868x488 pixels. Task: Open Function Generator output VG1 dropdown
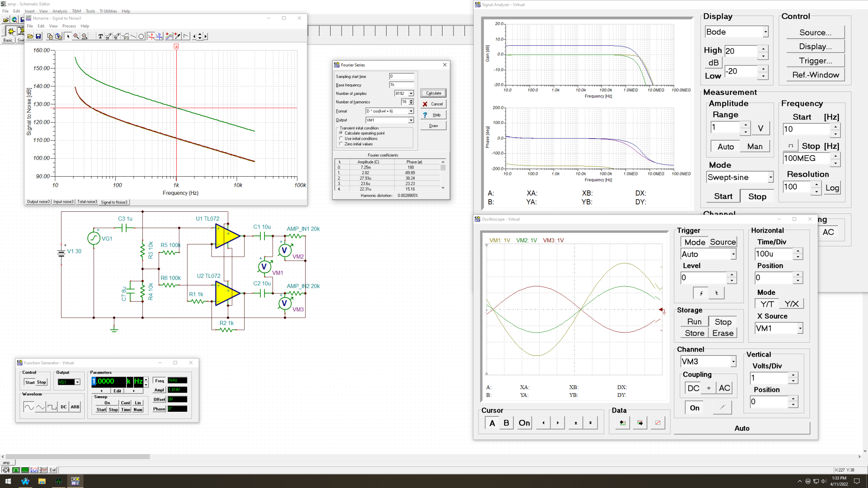tap(78, 382)
